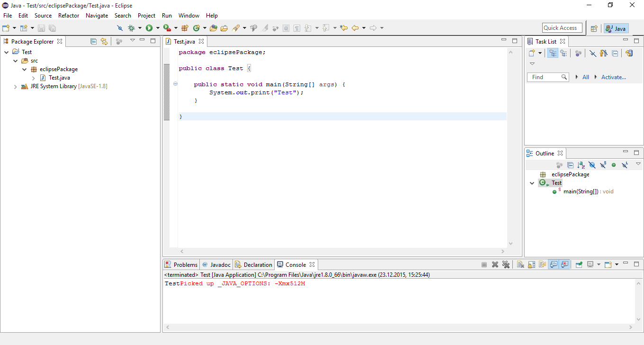Click Collapse All icon in Task List
The height and width of the screenshot is (345, 644).
[x=615, y=53]
